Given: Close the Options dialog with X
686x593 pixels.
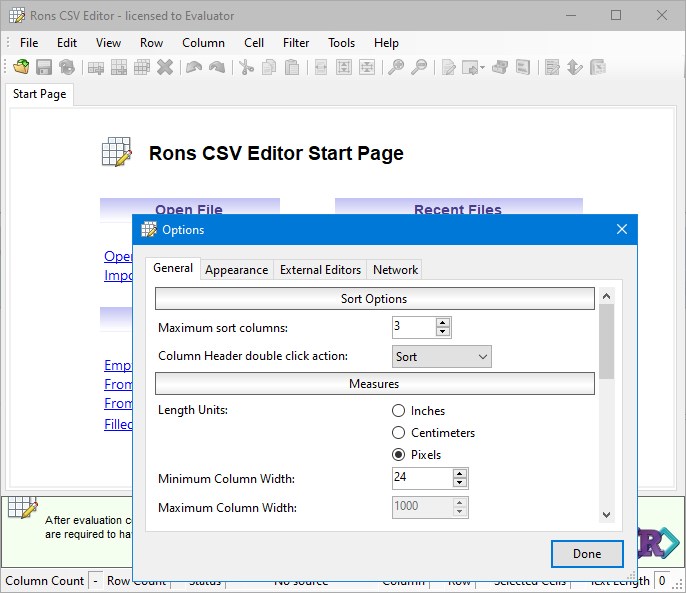Looking at the screenshot, I should click(x=622, y=229).
